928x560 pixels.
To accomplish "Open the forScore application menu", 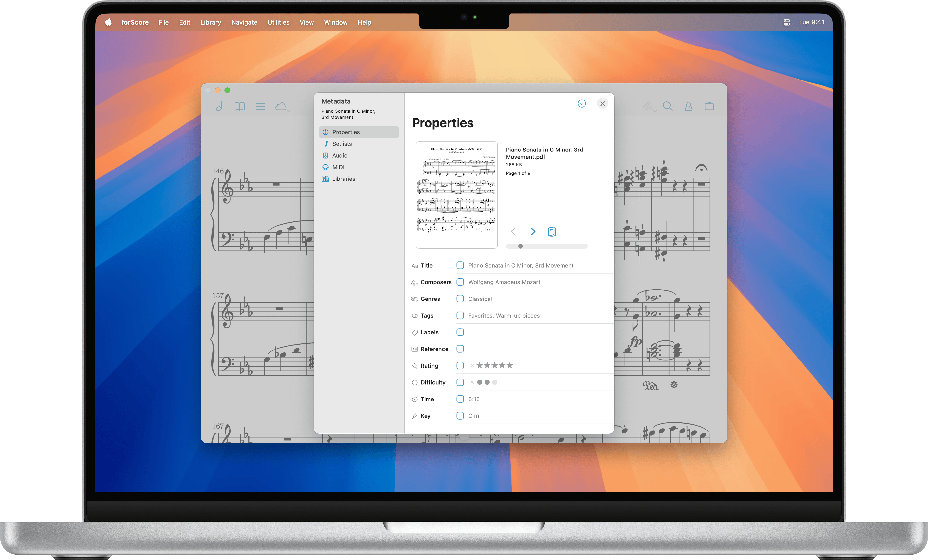I will (135, 22).
